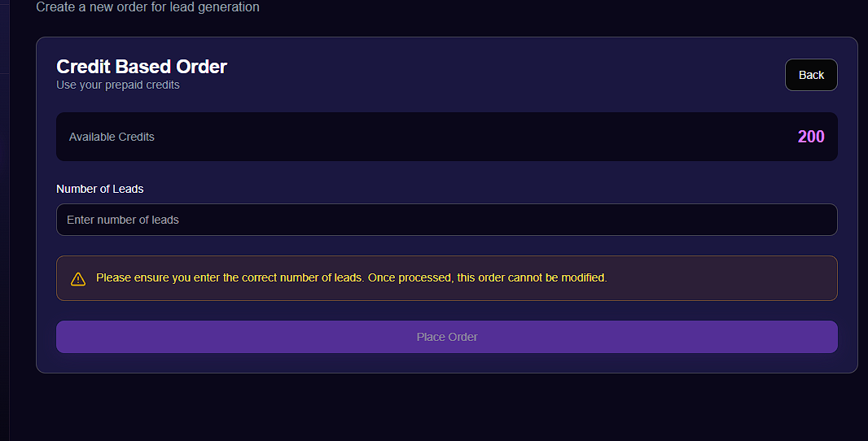Click the 'Use your prepaid credits' subtitle
The image size is (868, 441).
point(118,85)
